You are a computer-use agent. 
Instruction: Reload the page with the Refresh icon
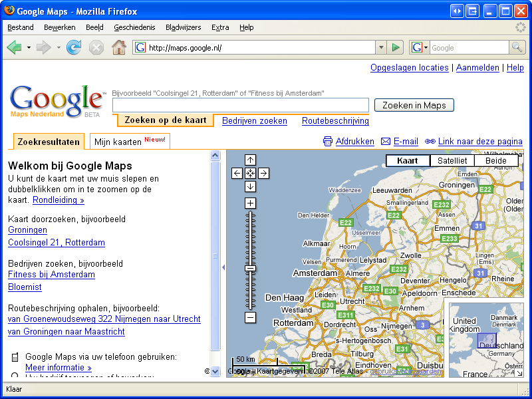coord(74,47)
